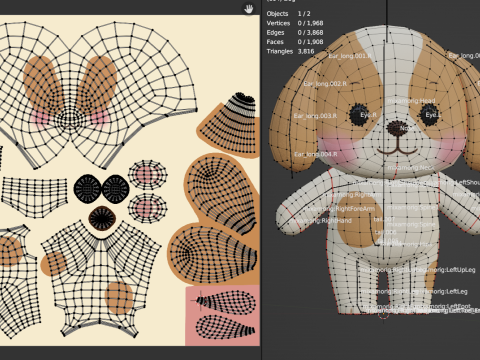Select the upper pink blush UV island

click(148, 175)
